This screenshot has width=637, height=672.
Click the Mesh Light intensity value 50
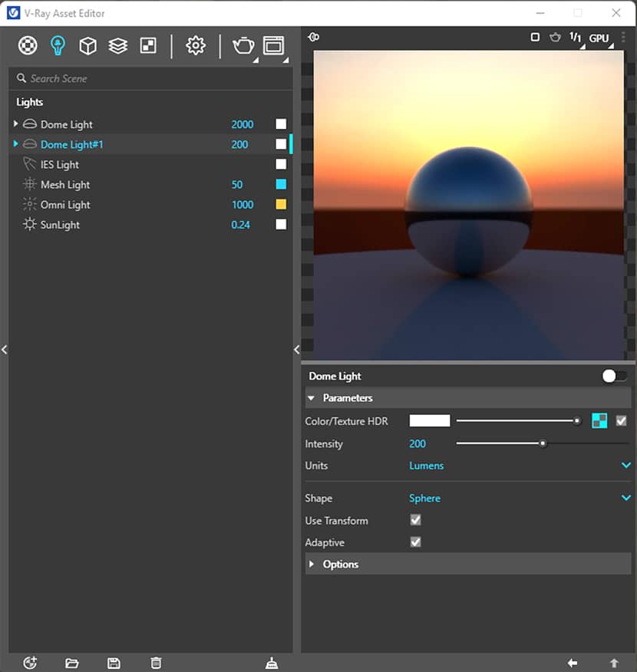tap(237, 185)
